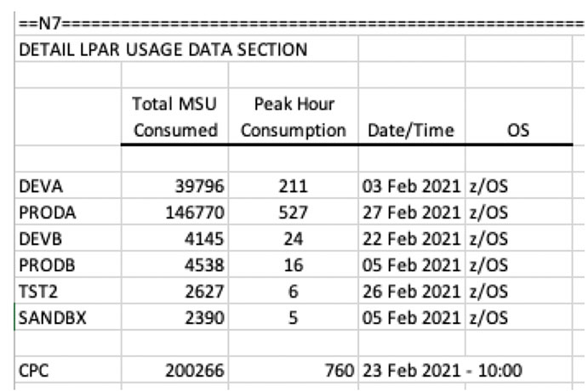The height and width of the screenshot is (391, 588).
Task: Select the Total MSU Consumed header cell
Action: 174,116
